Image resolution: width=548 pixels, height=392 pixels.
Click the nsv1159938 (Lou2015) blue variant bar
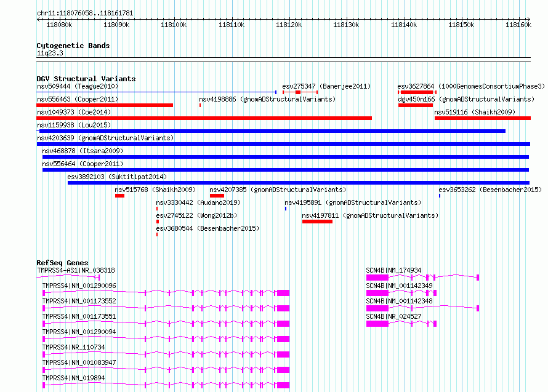click(x=272, y=131)
